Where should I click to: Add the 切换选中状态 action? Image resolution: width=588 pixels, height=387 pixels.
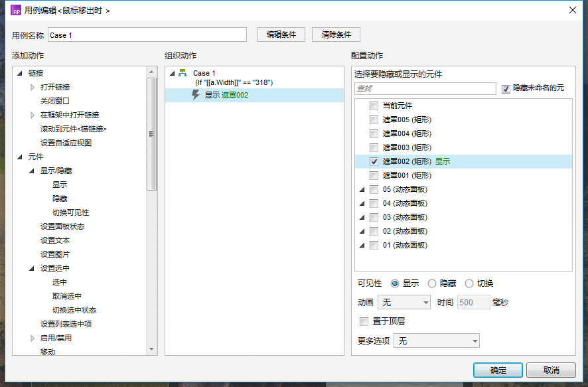click(x=74, y=310)
